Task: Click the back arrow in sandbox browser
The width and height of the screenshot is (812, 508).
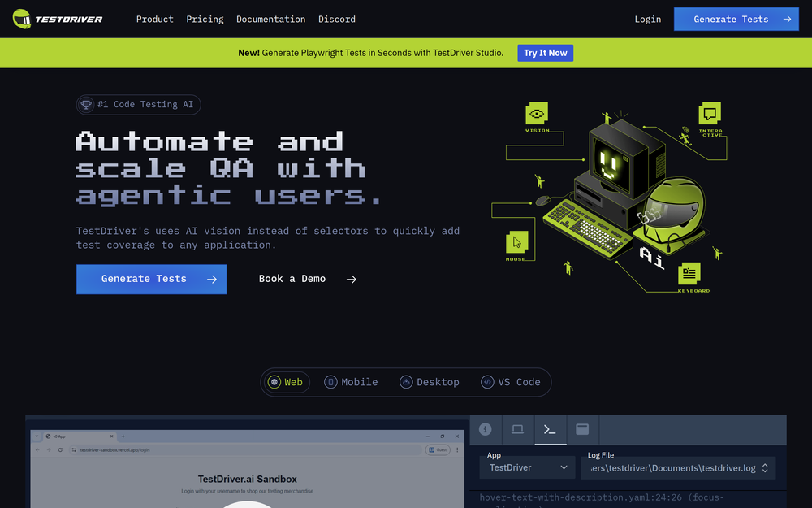Action: pos(37,450)
